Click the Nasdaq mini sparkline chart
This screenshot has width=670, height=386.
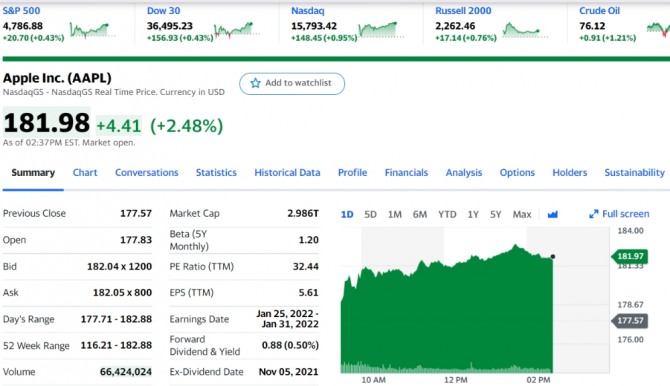point(380,29)
